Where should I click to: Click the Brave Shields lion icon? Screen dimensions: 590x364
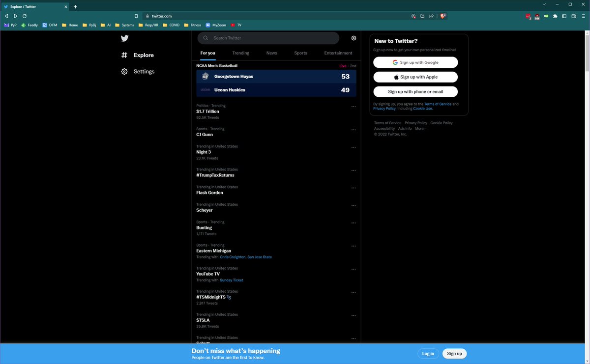[443, 16]
